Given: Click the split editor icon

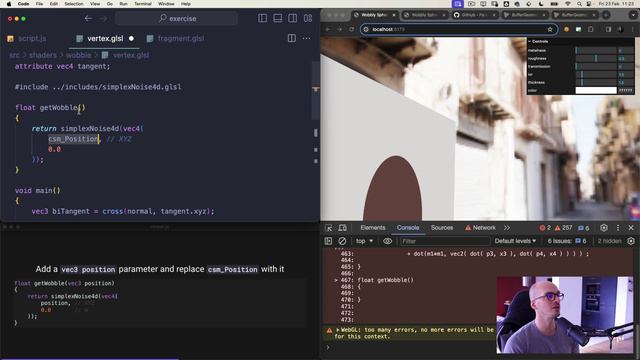Looking at the screenshot, I should (292, 38).
